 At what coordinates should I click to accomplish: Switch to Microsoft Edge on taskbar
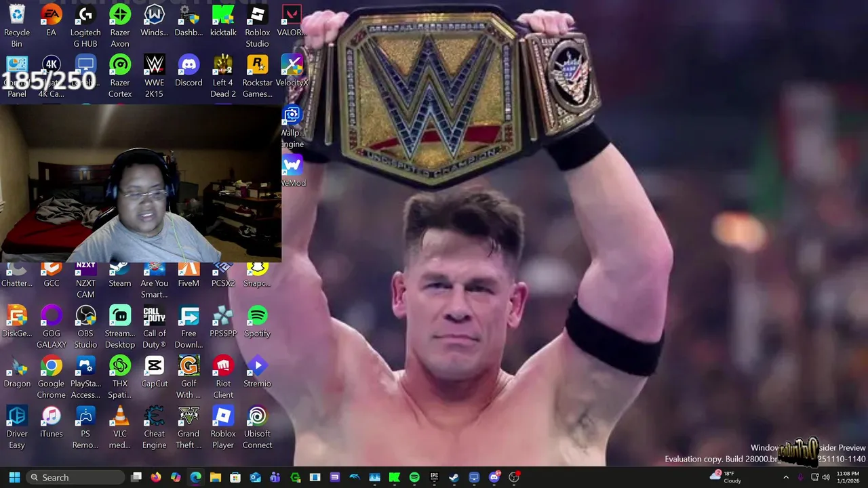coord(195,477)
